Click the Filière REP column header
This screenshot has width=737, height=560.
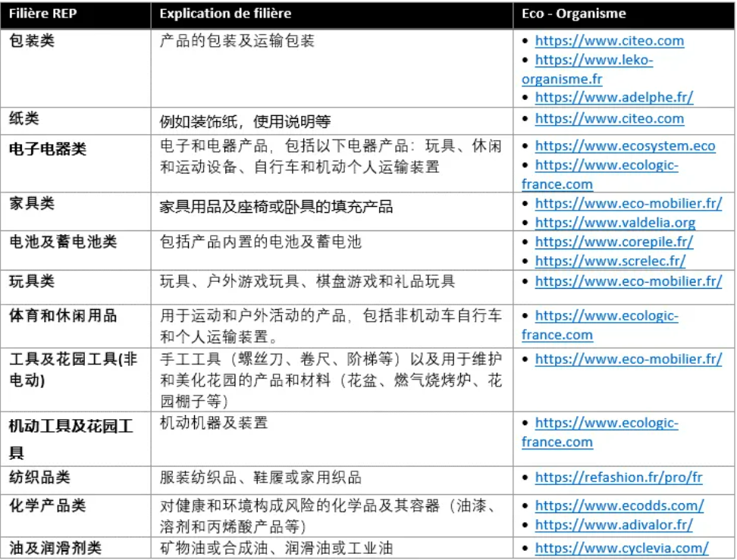coord(42,14)
